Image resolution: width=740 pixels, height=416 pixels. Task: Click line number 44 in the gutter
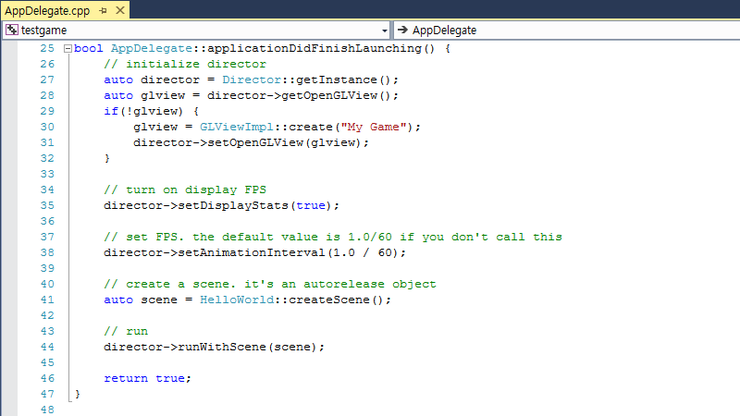click(45, 346)
